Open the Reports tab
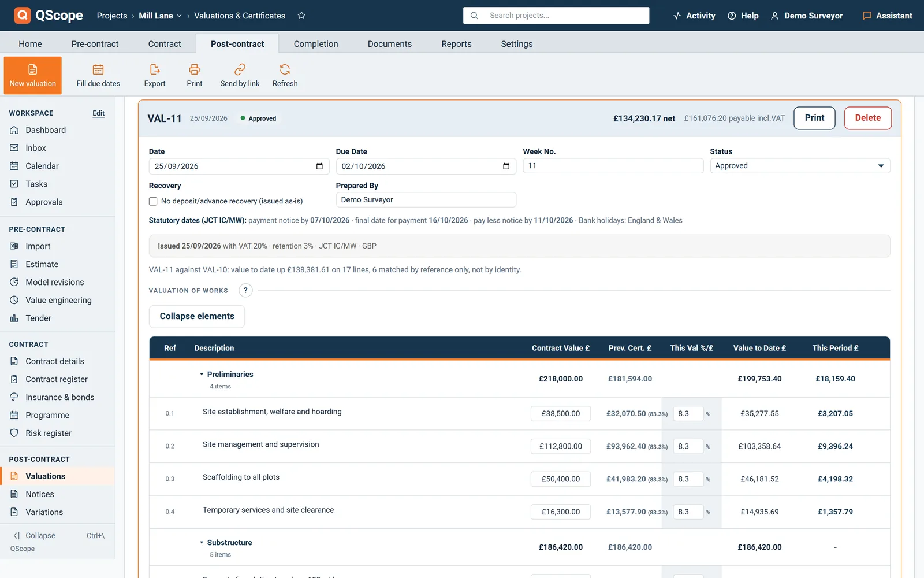Viewport: 924px width, 578px height. pyautogui.click(x=456, y=44)
